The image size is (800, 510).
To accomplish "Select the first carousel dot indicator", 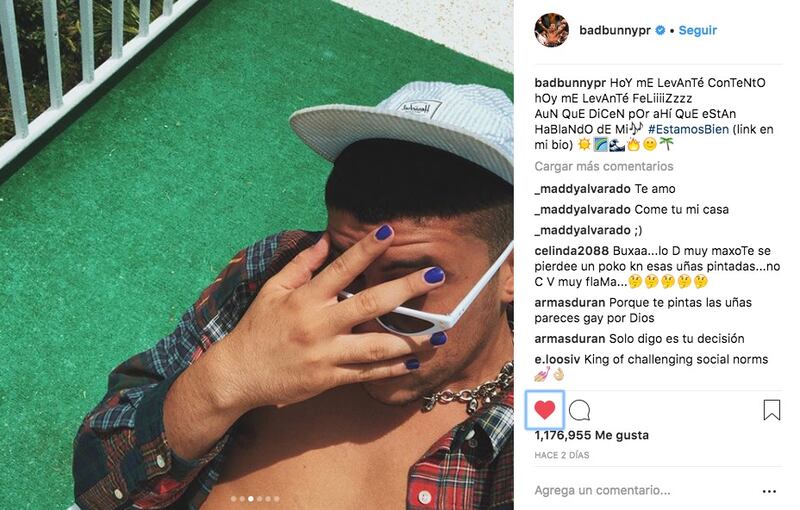I will [234, 499].
